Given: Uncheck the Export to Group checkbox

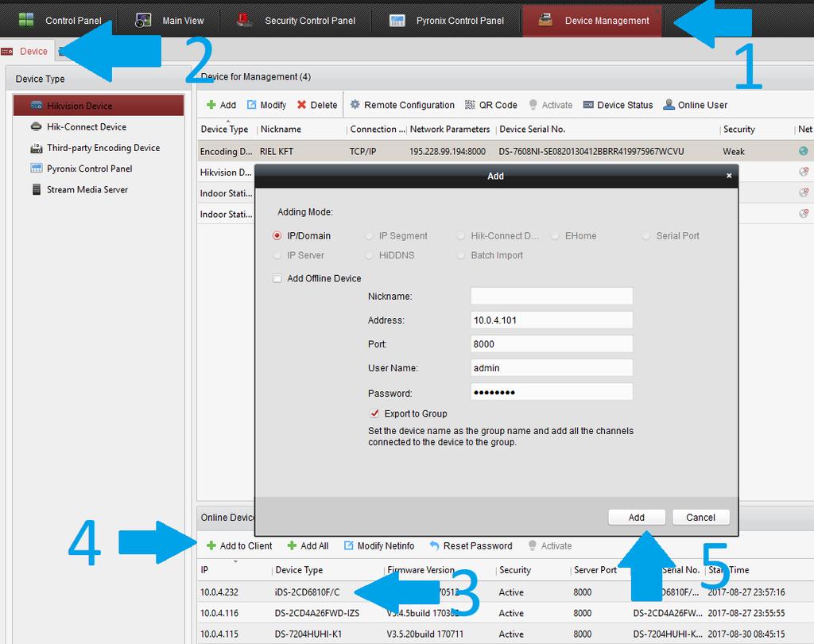Looking at the screenshot, I should coord(374,413).
